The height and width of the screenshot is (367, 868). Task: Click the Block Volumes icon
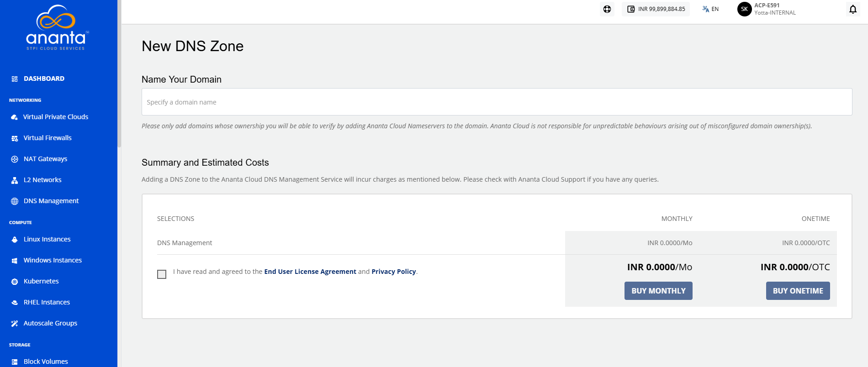(15, 362)
